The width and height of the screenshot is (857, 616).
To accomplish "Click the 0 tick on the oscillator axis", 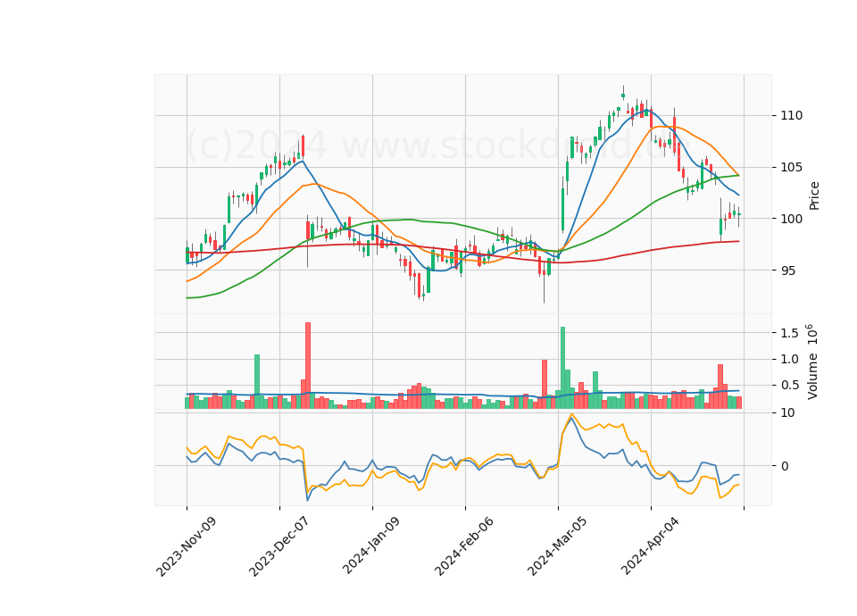I will point(785,466).
